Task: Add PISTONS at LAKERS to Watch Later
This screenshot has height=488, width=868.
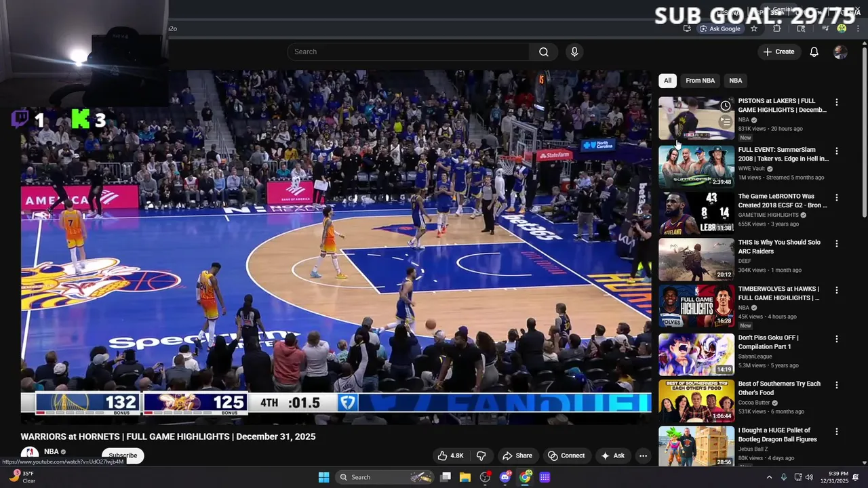Action: [x=726, y=106]
